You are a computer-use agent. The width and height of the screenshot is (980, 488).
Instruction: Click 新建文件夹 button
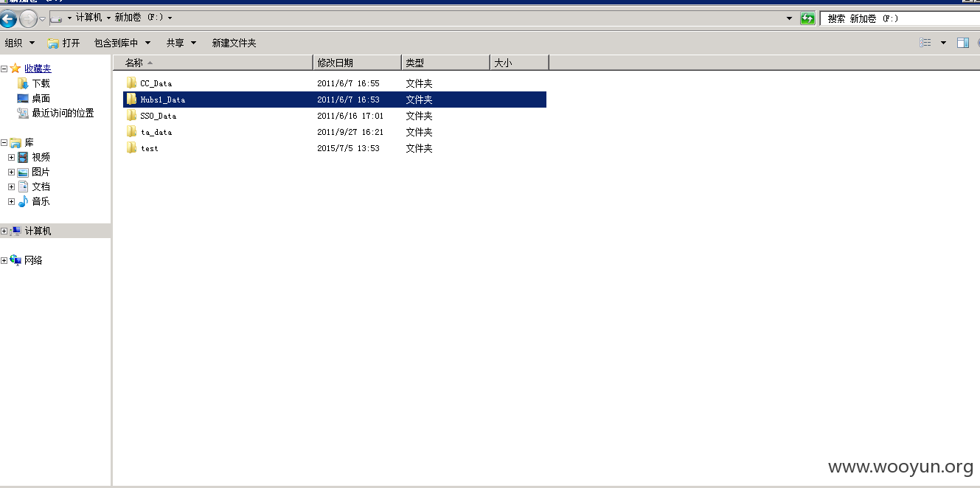click(234, 43)
